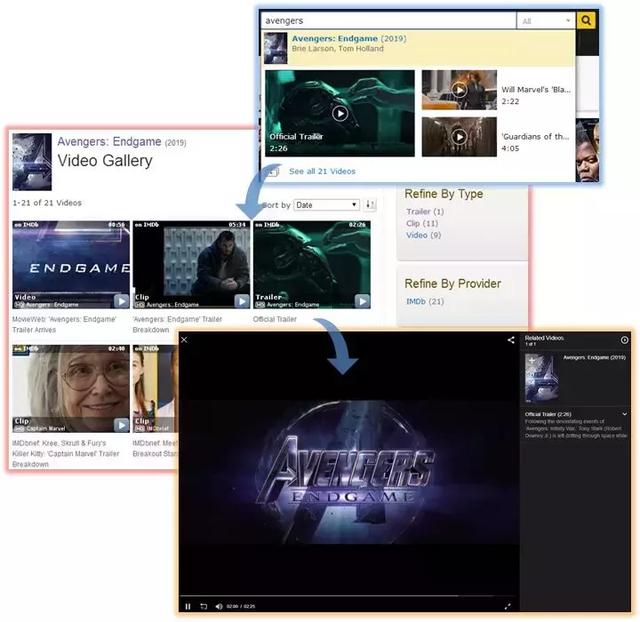640x622 pixels.
Task: Open 'Guardians of th... video title
Action: click(x=535, y=136)
